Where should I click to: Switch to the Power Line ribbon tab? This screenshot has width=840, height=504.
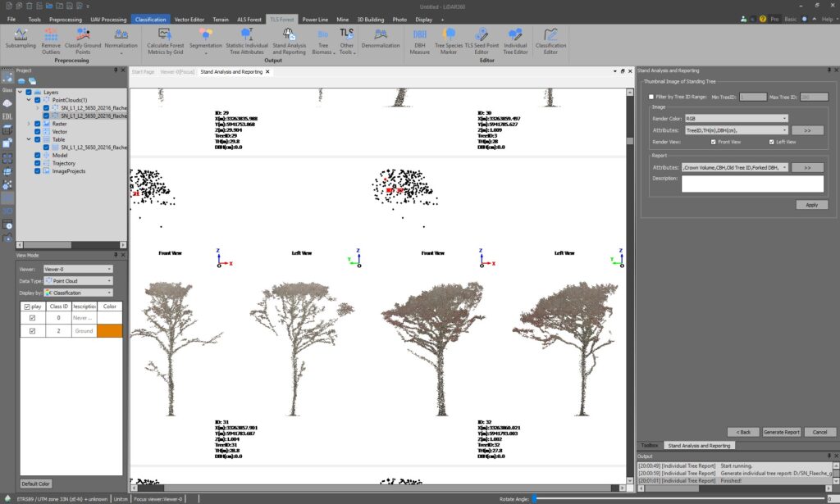click(x=315, y=20)
